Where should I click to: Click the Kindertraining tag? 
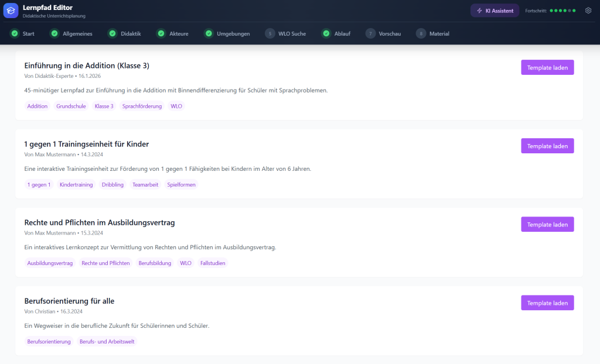coord(76,184)
